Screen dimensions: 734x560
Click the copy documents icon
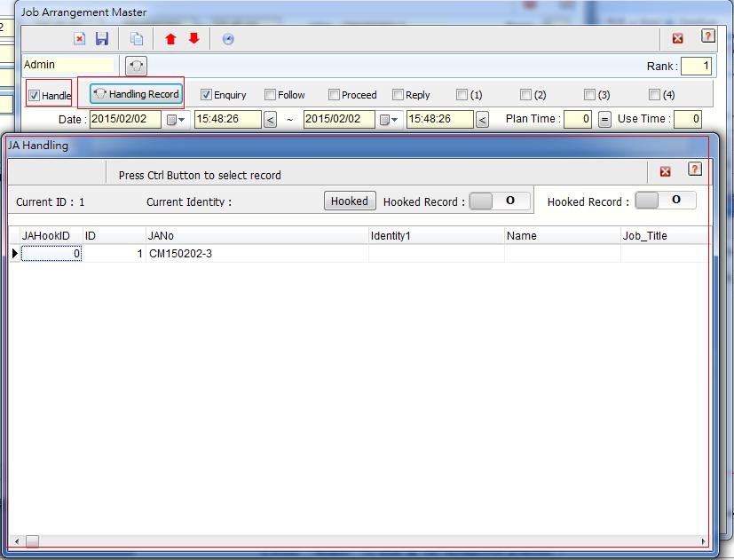pyautogui.click(x=136, y=39)
